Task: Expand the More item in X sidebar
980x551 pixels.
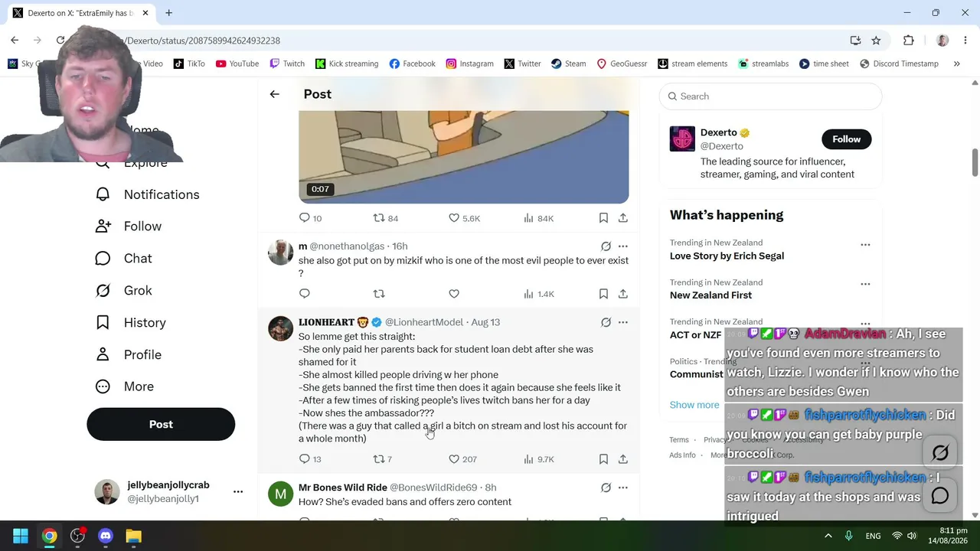Action: coord(124,386)
